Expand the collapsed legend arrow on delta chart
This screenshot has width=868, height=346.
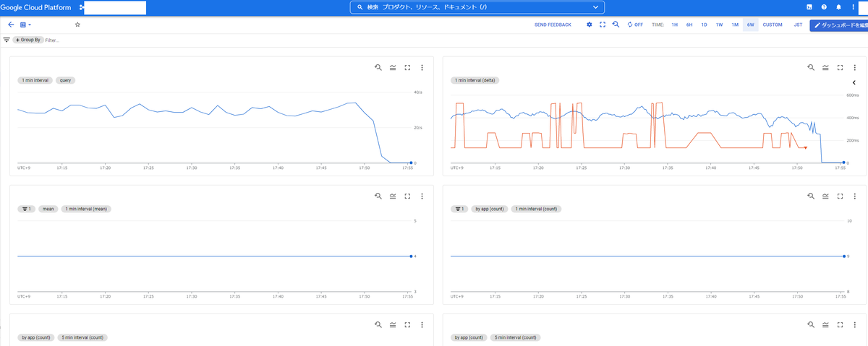[x=854, y=82]
